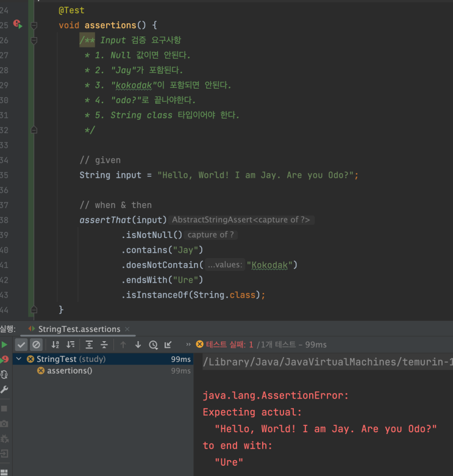Select the StringTest.assertions run tab

coord(79,329)
